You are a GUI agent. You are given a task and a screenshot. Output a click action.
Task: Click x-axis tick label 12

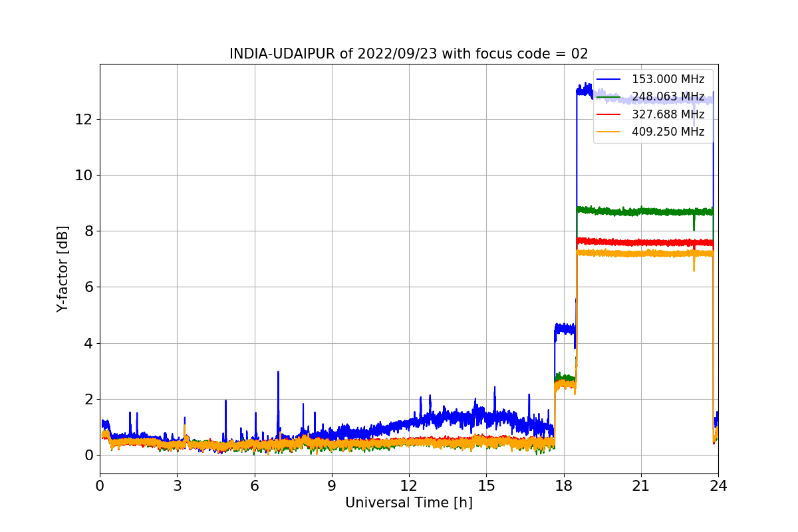click(409, 485)
